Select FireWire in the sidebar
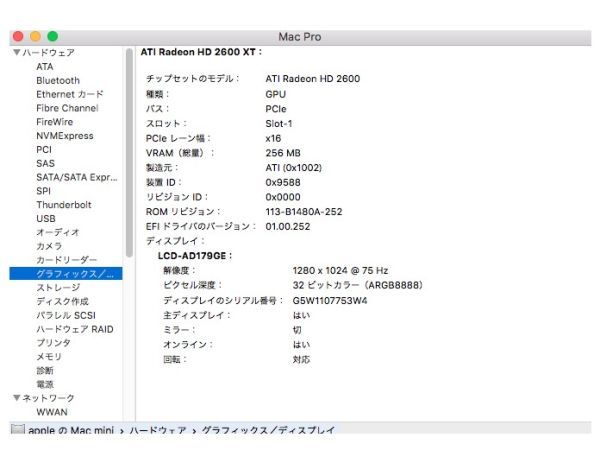The width and height of the screenshot is (600, 463). pos(55,122)
